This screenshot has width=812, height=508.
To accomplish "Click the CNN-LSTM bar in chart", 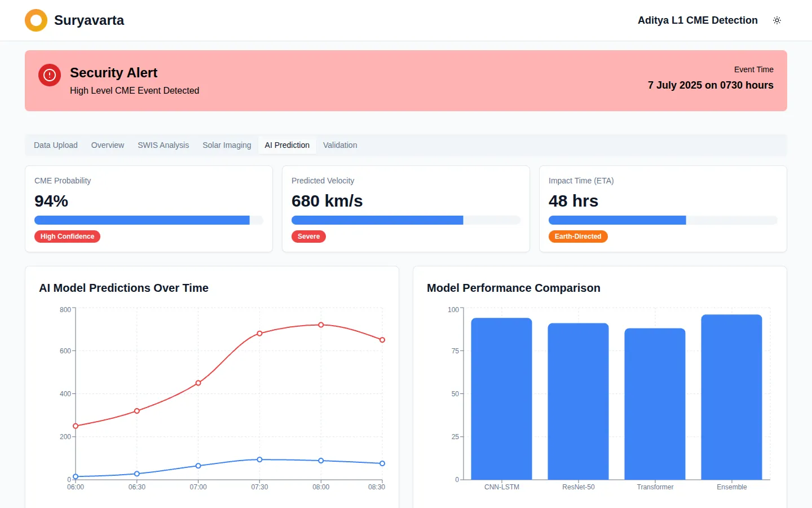I will (502, 398).
